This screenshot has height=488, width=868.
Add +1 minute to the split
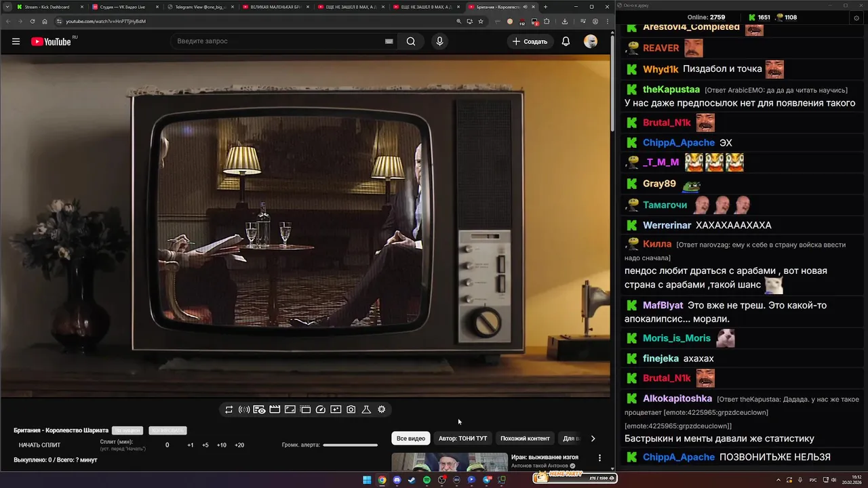click(x=191, y=445)
